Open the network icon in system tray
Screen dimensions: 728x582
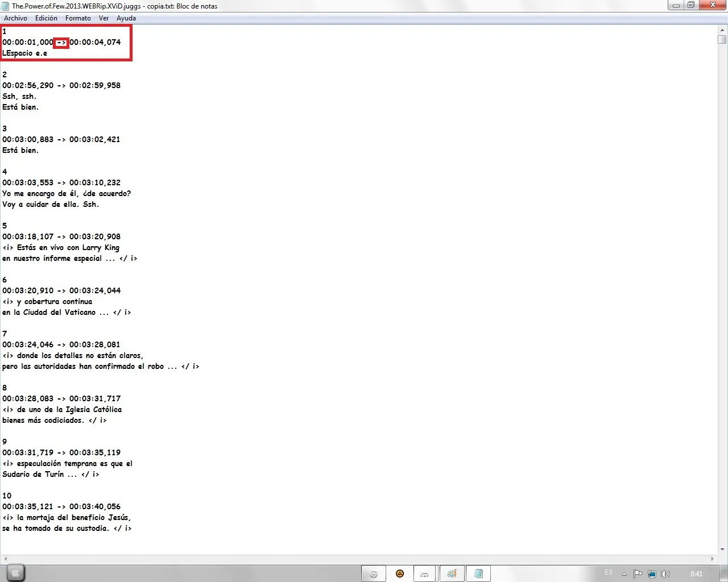coord(651,574)
